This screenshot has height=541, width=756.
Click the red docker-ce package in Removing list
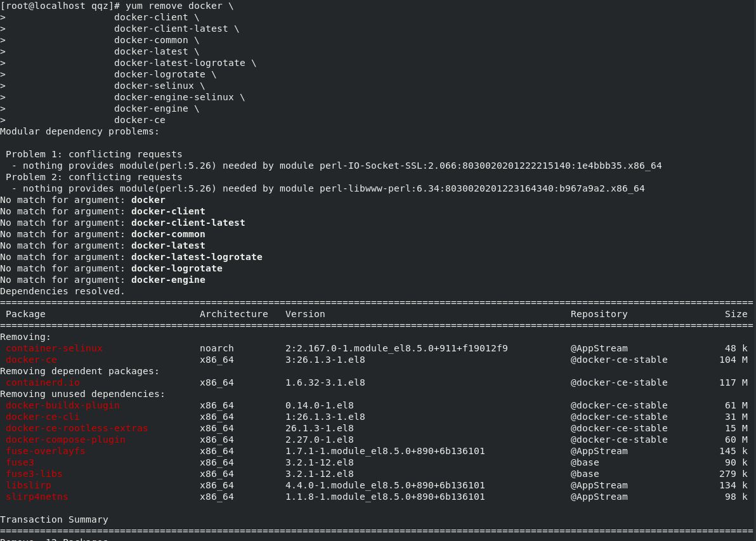click(31, 360)
